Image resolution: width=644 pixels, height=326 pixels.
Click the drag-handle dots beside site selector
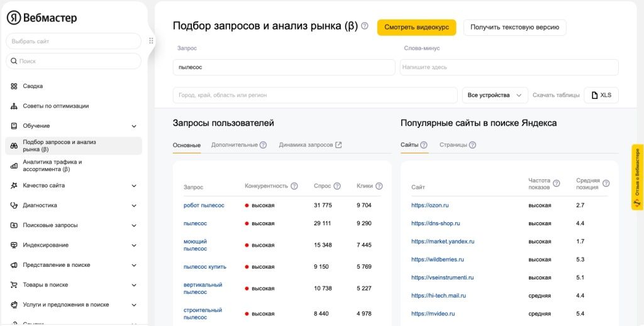(x=151, y=41)
